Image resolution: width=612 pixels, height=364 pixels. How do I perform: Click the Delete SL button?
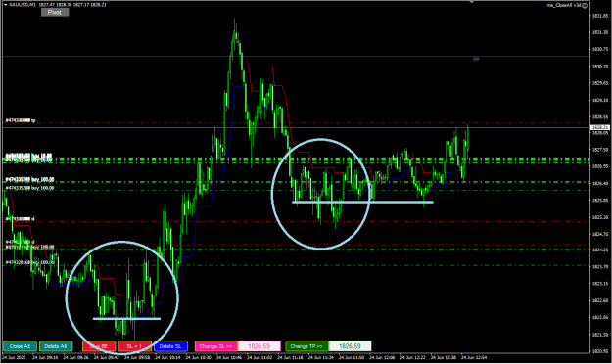(170, 346)
